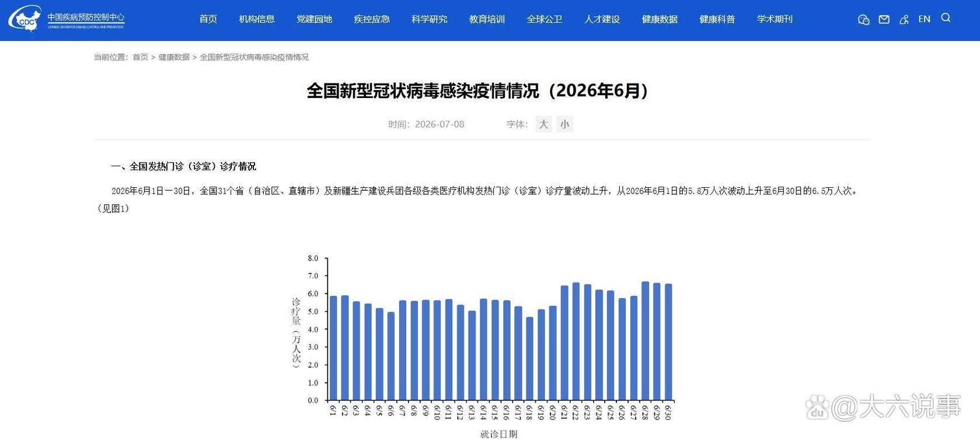980x441 pixels.
Task: Go to 首页 in breadcrumb
Action: point(140,57)
